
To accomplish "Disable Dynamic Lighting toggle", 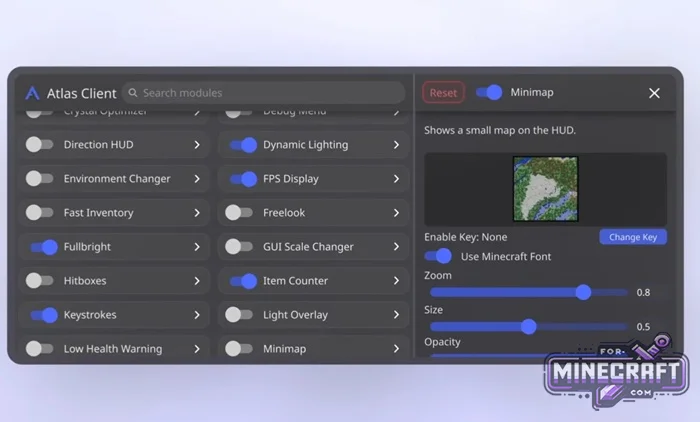I will pos(243,145).
